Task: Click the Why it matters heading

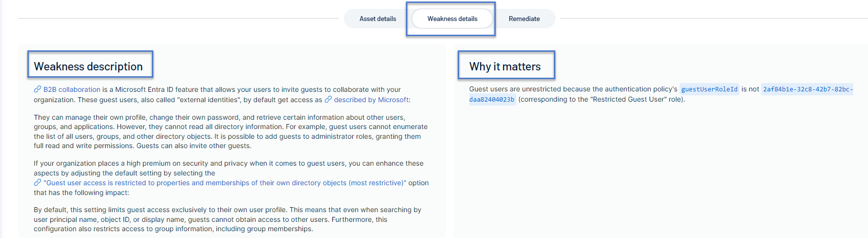Action: pyautogui.click(x=505, y=66)
